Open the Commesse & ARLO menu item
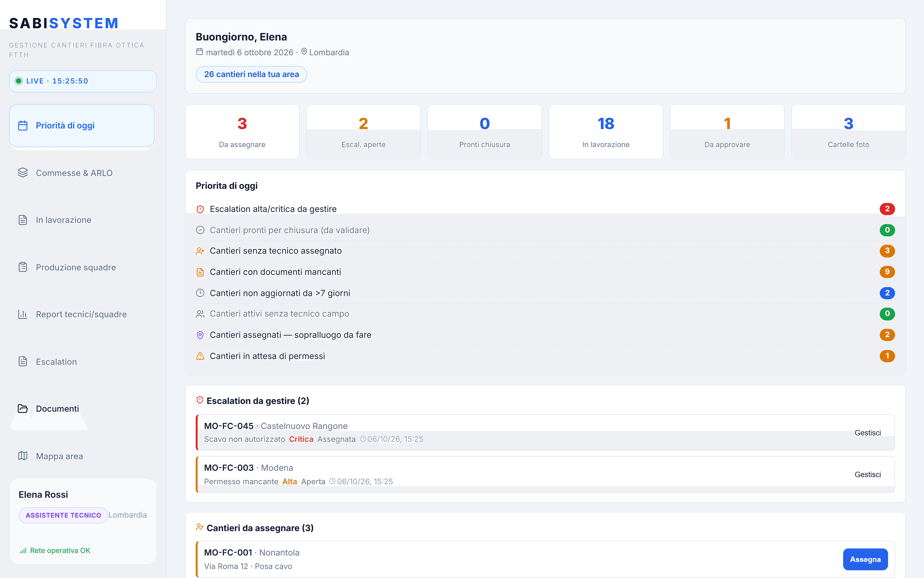924x578 pixels. pos(82,173)
